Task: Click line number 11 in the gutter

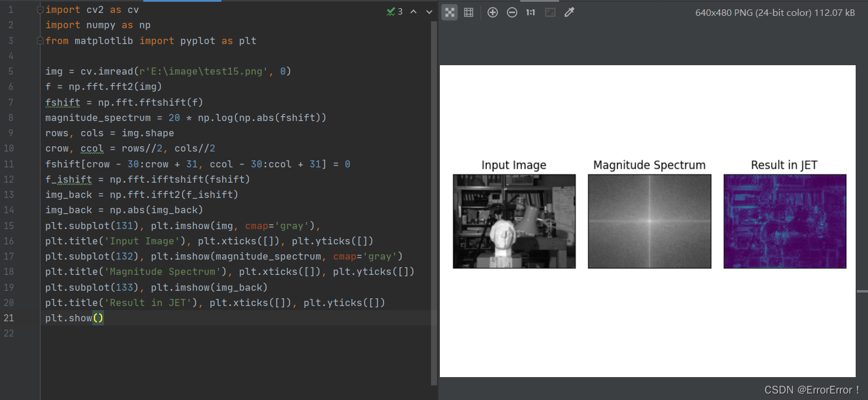Action: click(x=8, y=164)
